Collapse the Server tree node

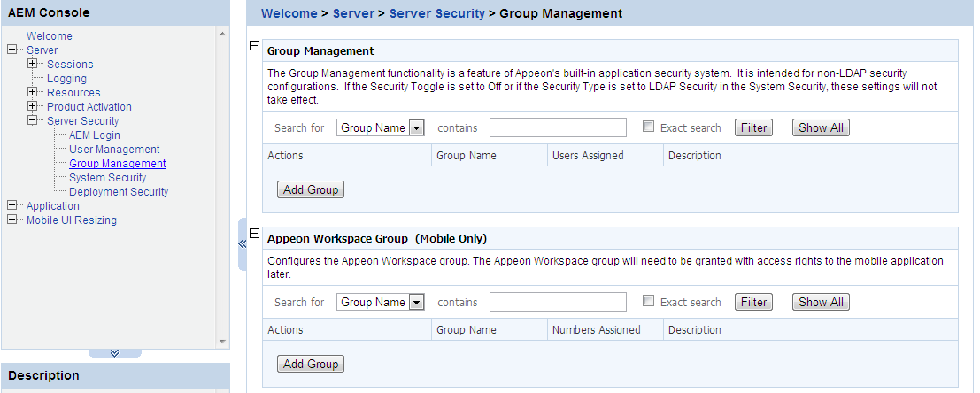click(x=12, y=50)
